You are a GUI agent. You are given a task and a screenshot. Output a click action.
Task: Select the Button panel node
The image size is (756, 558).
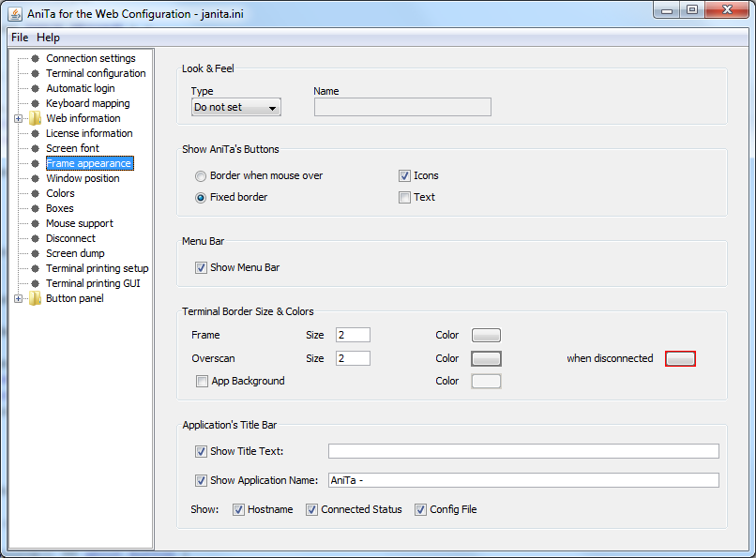point(75,298)
